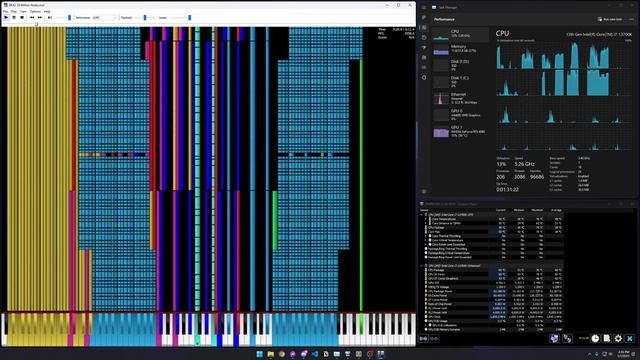Open the View menu in MIDI player
The height and width of the screenshot is (360, 640).
(23, 11)
